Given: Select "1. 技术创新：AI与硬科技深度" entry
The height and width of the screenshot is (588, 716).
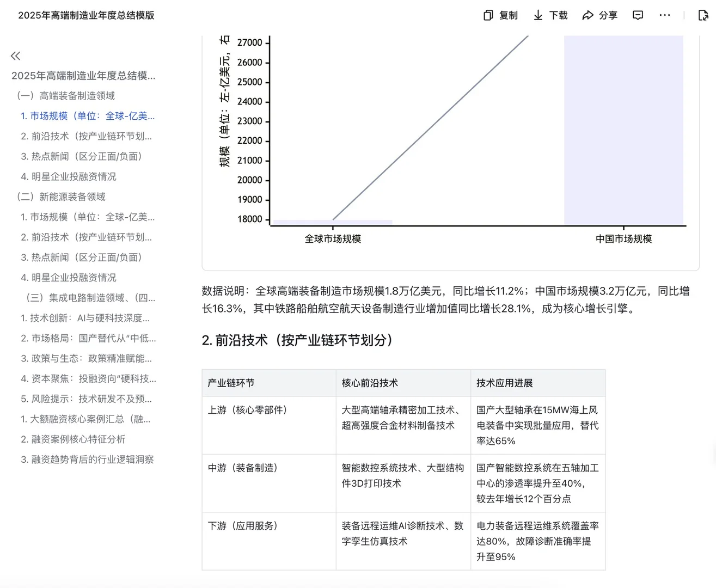Looking at the screenshot, I should pos(85,318).
